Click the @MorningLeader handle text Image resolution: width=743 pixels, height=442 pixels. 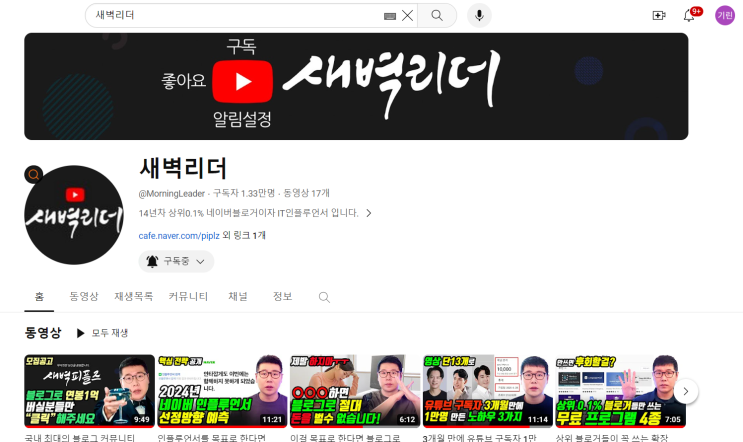pyautogui.click(x=172, y=193)
